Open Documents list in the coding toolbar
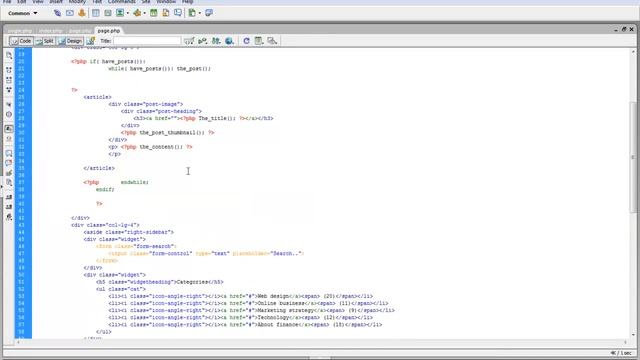This screenshot has width=640, height=360. pyautogui.click(x=9, y=55)
